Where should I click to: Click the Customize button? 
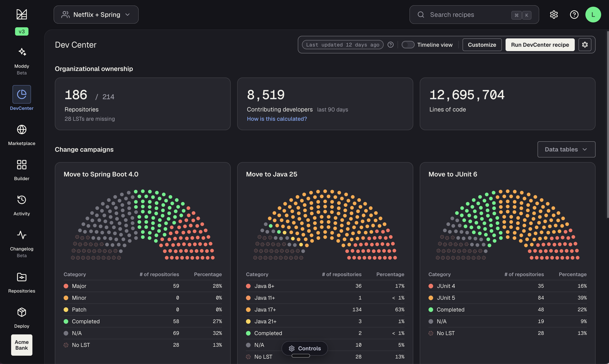click(x=482, y=45)
